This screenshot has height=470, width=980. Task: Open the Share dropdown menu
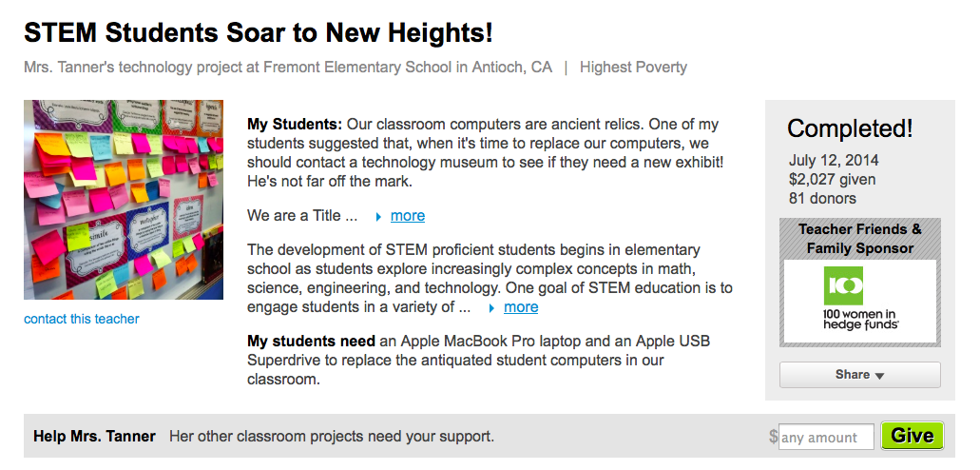[859, 375]
